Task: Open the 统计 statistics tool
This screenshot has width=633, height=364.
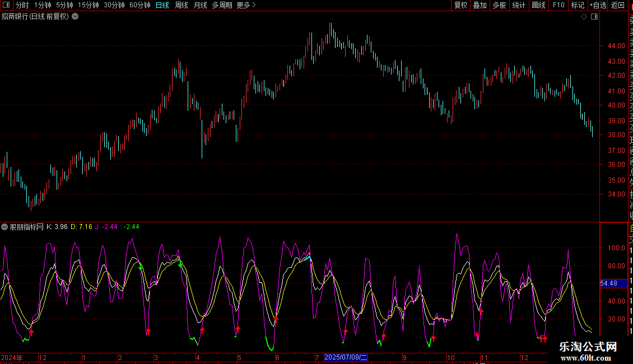Action: [519, 5]
